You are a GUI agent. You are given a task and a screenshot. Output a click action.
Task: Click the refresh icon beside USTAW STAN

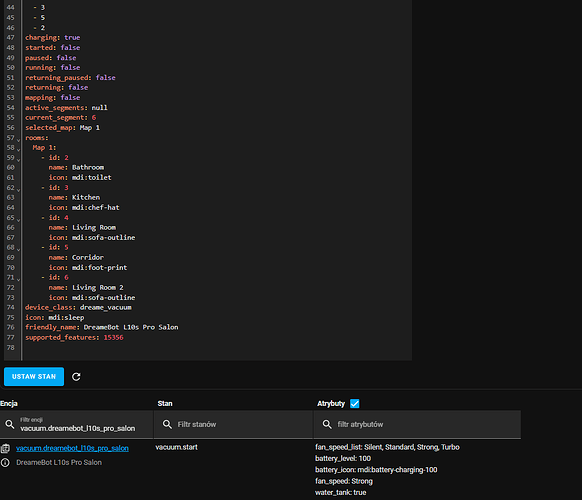pos(76,377)
